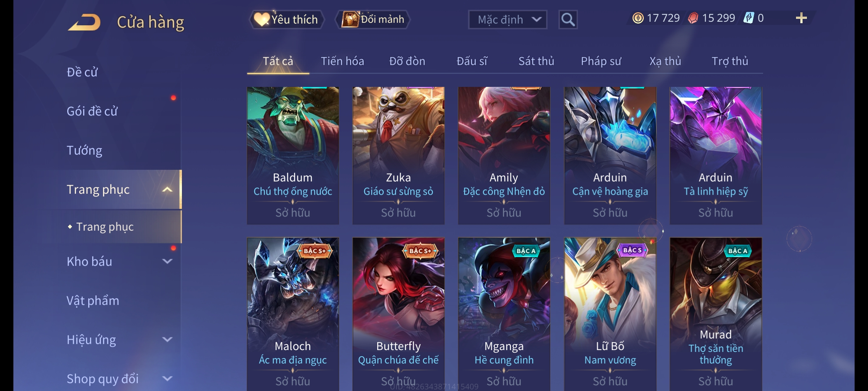Screen dimensions: 868x391
Task: Click the gold coin currency icon
Action: point(638,18)
